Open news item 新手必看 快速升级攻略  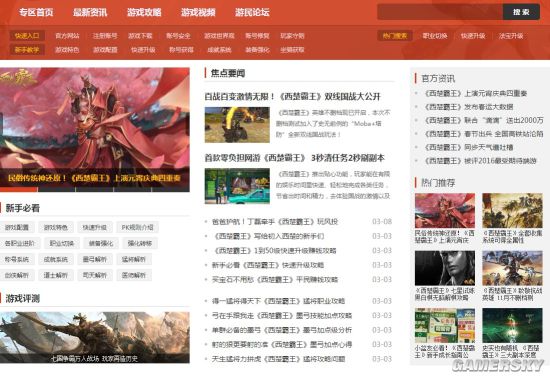pyautogui.click(x=268, y=265)
